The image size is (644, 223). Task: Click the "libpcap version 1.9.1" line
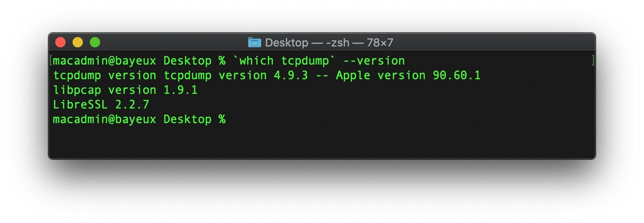125,90
